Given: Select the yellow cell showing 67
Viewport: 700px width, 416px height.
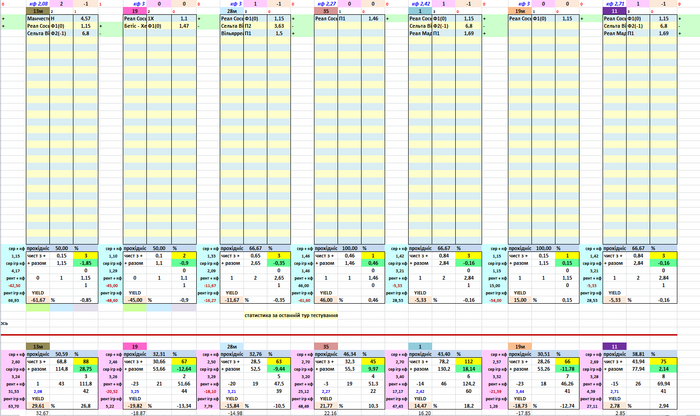Looking at the screenshot, I should click(183, 362).
